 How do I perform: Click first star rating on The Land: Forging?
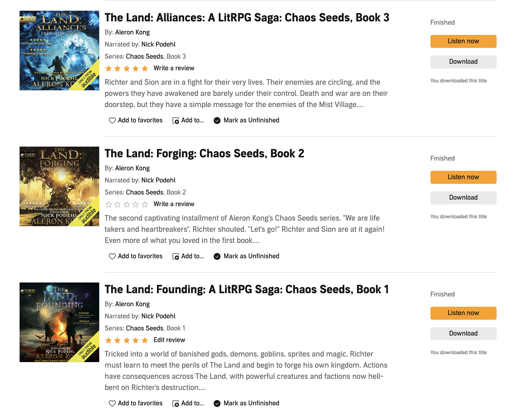109,204
